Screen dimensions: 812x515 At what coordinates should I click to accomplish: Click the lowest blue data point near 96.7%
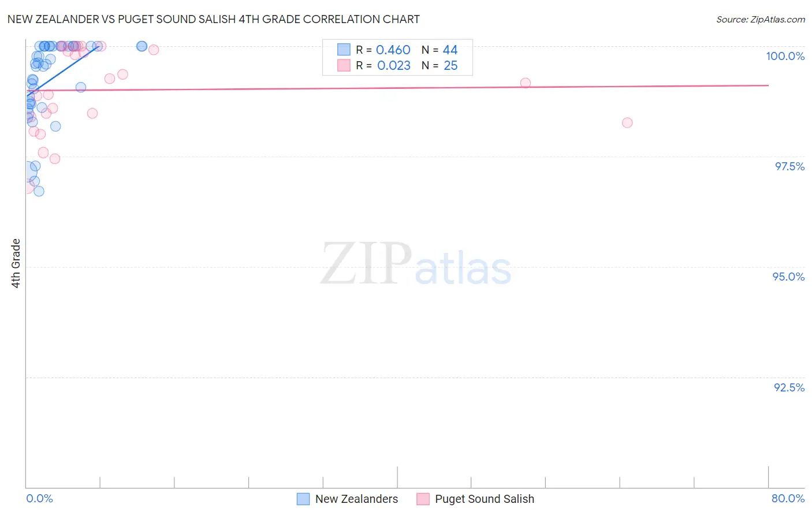pyautogui.click(x=39, y=191)
